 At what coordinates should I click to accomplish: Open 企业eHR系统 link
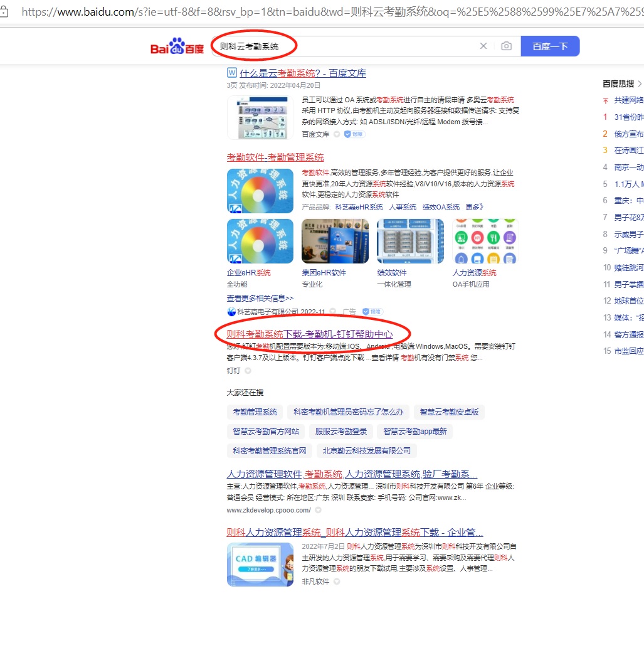(249, 273)
